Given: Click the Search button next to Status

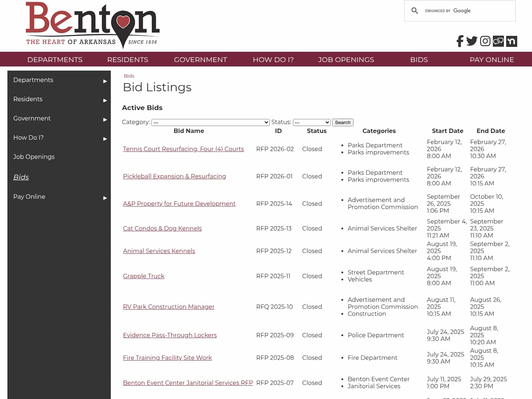Looking at the screenshot, I should pyautogui.click(x=342, y=122).
